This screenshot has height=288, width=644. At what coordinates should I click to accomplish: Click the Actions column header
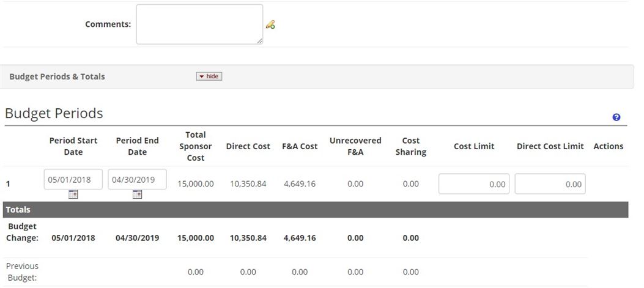(608, 146)
